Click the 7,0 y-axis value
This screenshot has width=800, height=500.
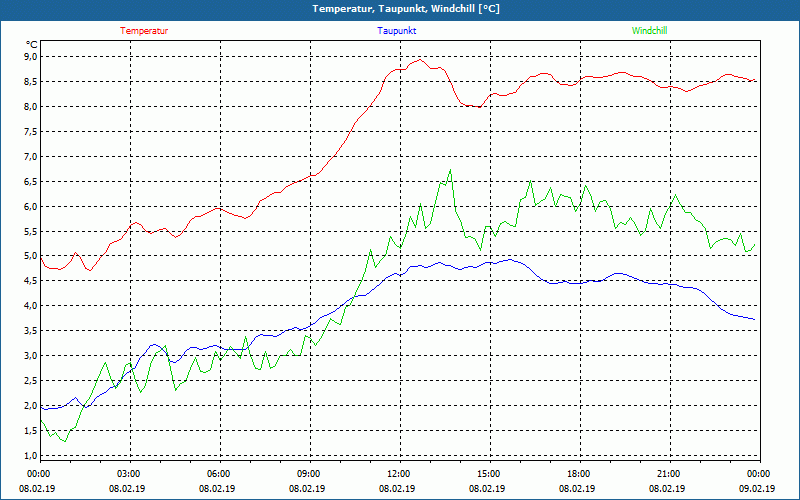click(x=32, y=157)
